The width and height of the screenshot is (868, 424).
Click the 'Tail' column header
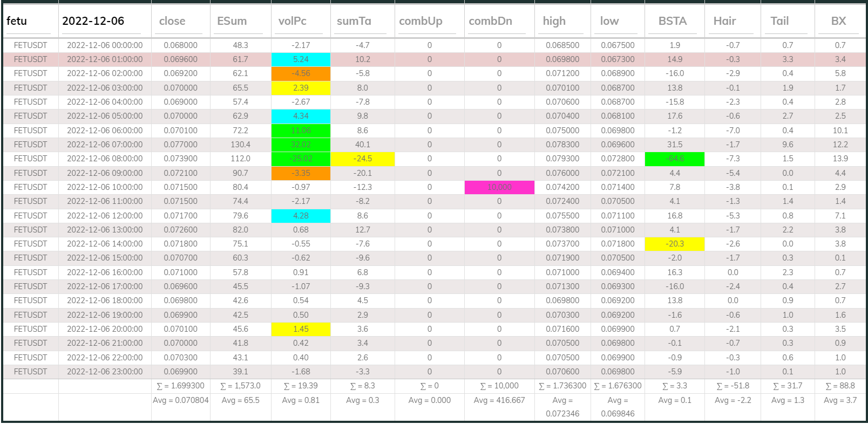tap(779, 21)
